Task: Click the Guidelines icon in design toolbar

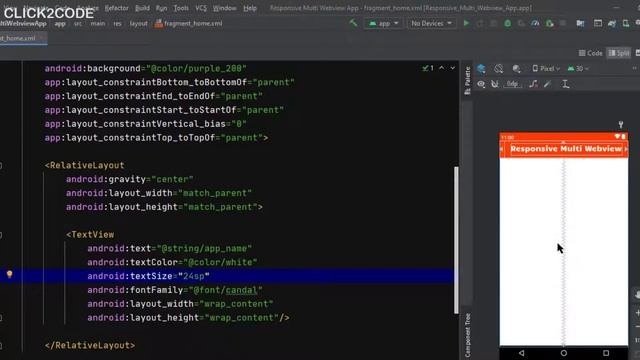Action: click(x=565, y=84)
